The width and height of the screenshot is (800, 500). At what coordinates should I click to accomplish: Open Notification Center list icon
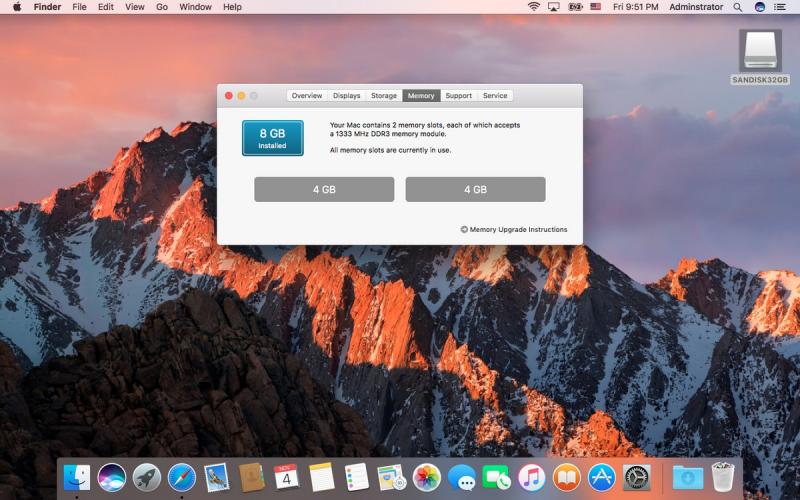coord(780,7)
